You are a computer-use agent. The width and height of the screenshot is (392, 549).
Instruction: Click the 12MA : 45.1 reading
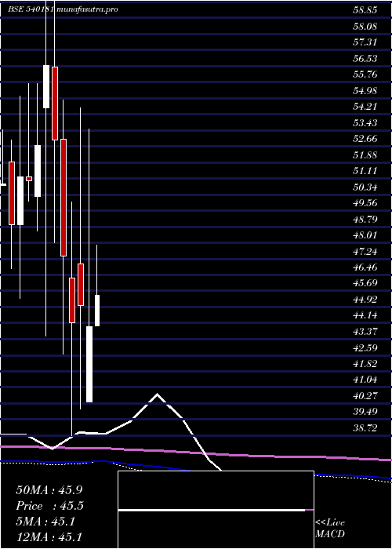point(49,537)
